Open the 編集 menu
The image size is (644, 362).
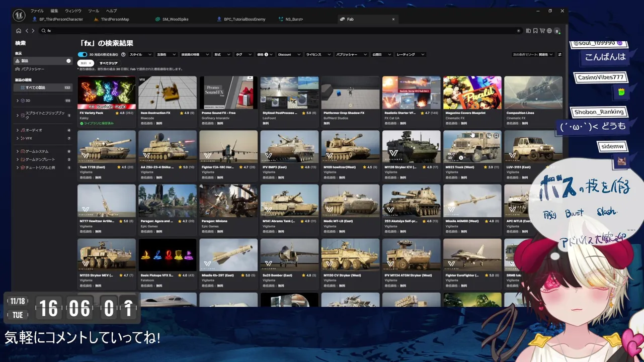54,11
